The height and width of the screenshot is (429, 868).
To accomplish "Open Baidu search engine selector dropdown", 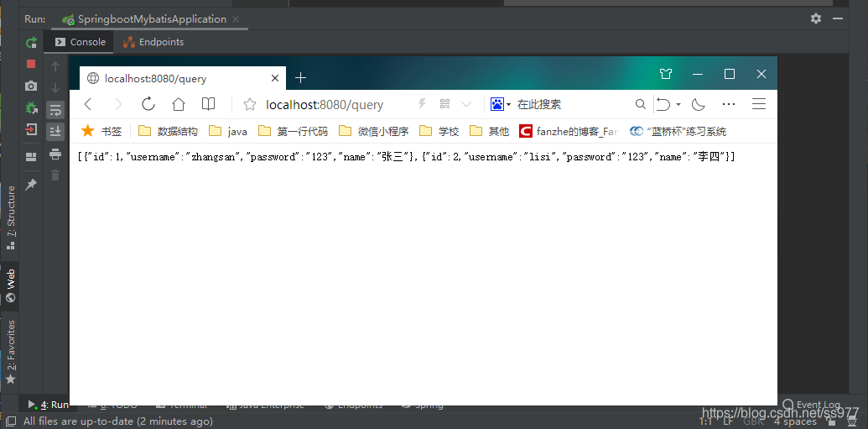I will [501, 104].
